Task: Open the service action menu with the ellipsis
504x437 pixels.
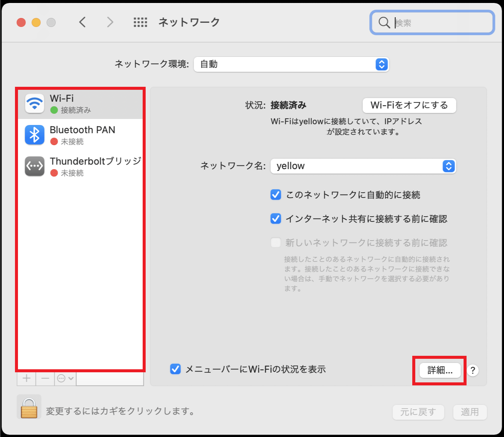Action: (x=65, y=378)
